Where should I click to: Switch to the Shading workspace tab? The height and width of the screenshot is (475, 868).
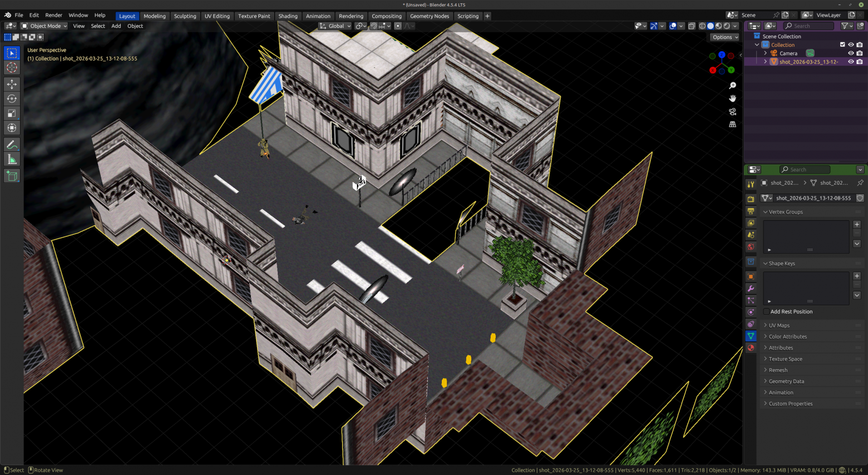tap(288, 16)
